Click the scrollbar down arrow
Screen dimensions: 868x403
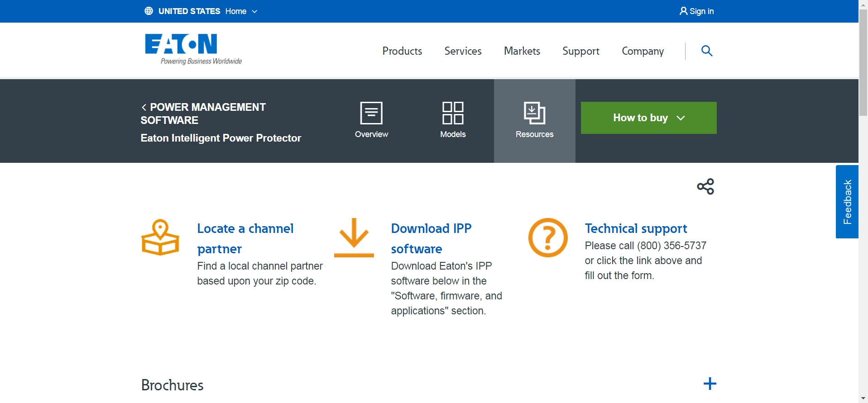point(863,398)
